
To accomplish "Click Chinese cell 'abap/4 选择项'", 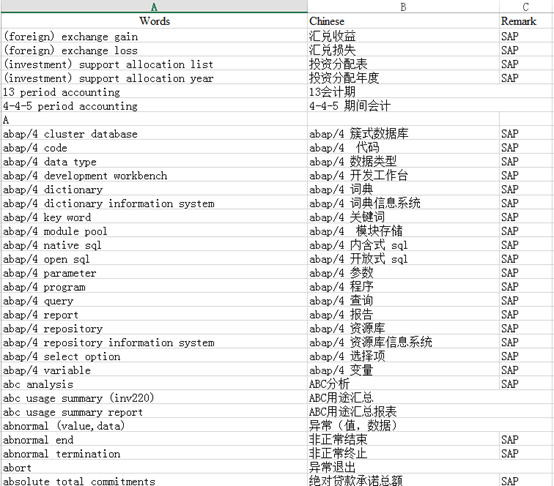I will point(403,356).
